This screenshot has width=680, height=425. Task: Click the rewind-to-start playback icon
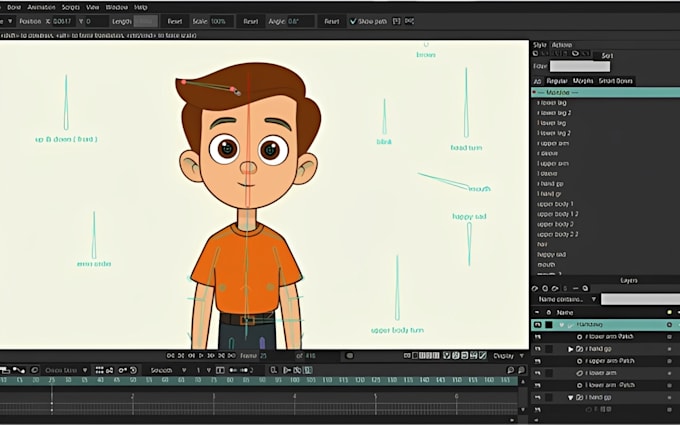tap(170, 356)
